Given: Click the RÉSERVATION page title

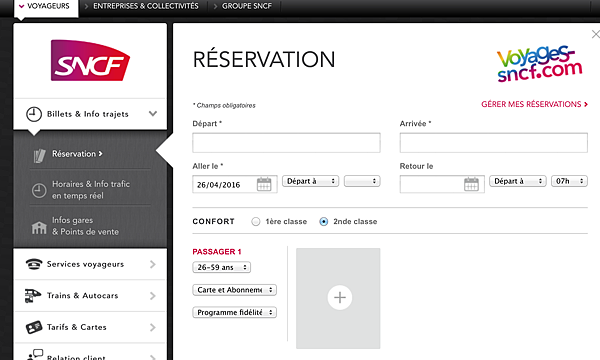Looking at the screenshot, I should pos(264,60).
